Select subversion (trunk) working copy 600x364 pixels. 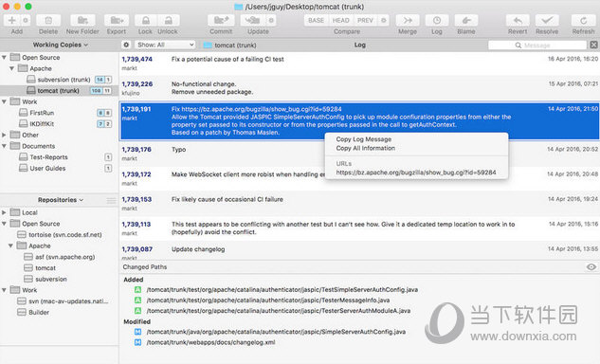pyautogui.click(x=59, y=80)
